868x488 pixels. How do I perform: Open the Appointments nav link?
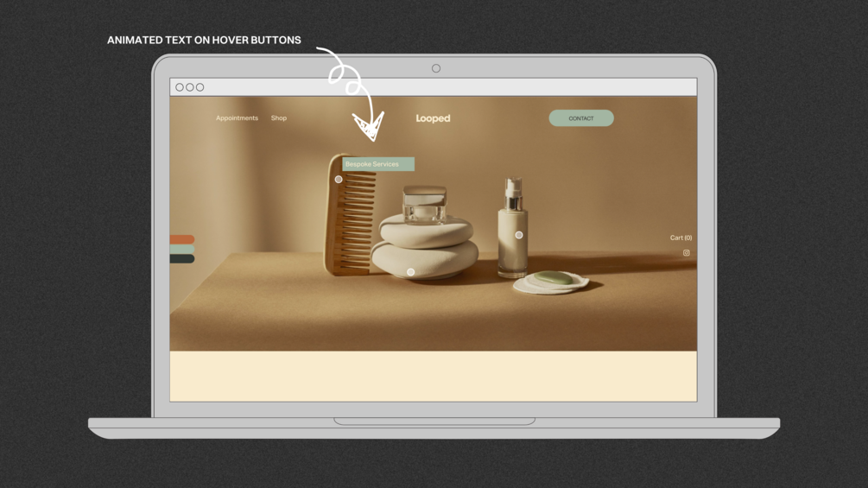pos(237,117)
